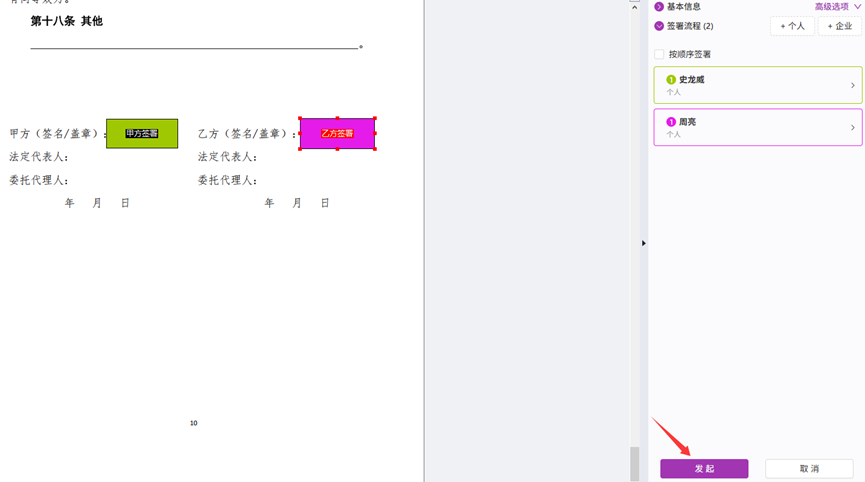The height and width of the screenshot is (482, 865).
Task: Click the scrollbar up arrow of document
Action: click(x=634, y=5)
